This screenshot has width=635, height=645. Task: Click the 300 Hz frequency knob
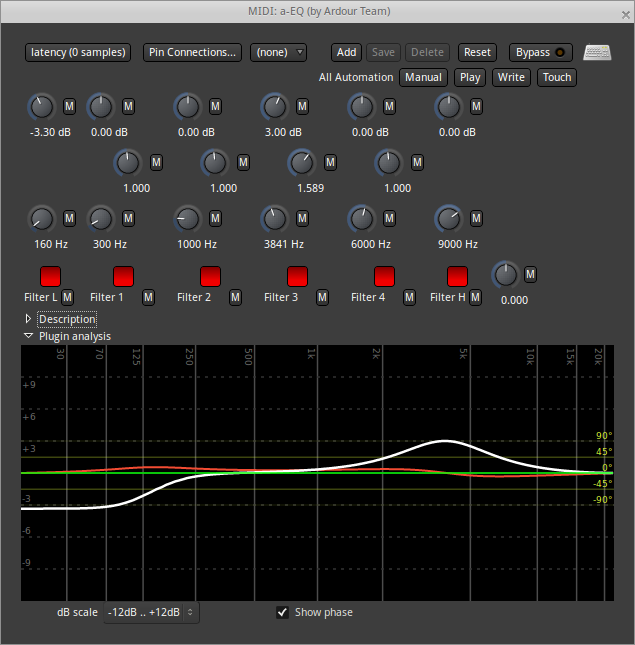click(101, 218)
